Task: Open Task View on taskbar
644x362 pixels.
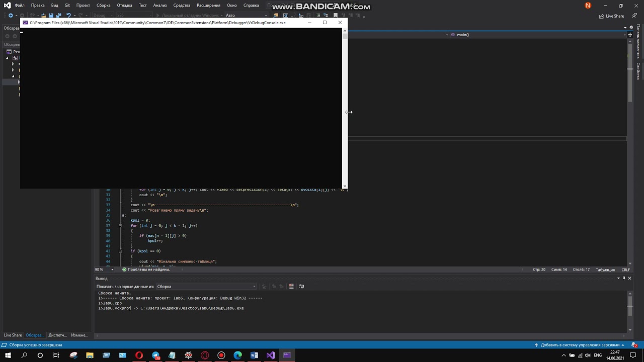Action: click(56, 355)
